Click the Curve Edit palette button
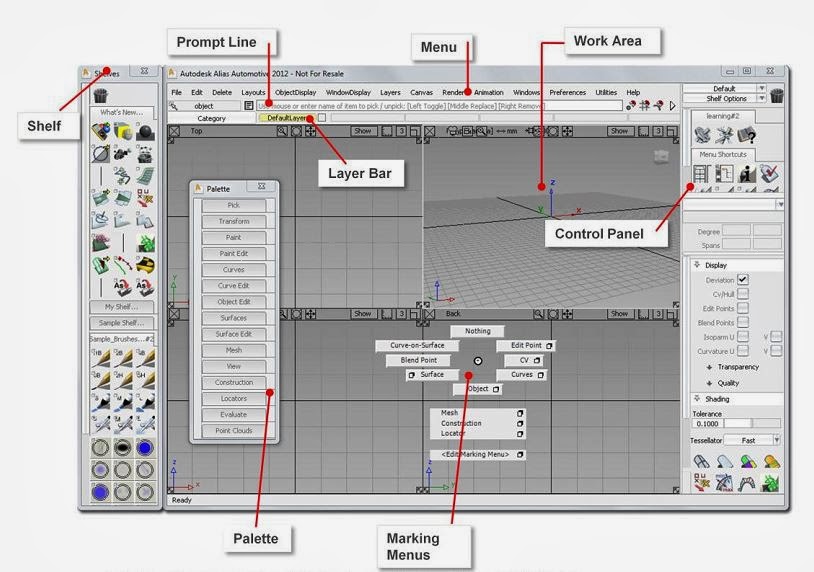This screenshot has width=814, height=572. 234,285
